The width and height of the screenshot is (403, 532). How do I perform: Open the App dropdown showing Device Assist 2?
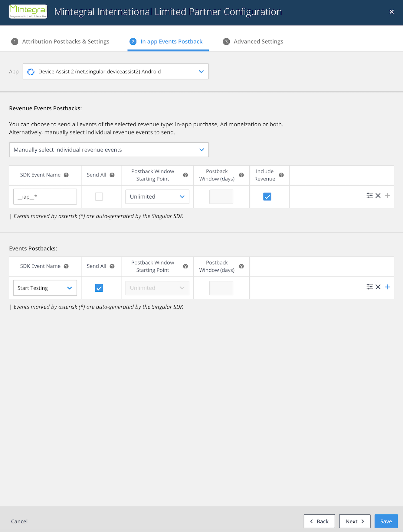116,71
